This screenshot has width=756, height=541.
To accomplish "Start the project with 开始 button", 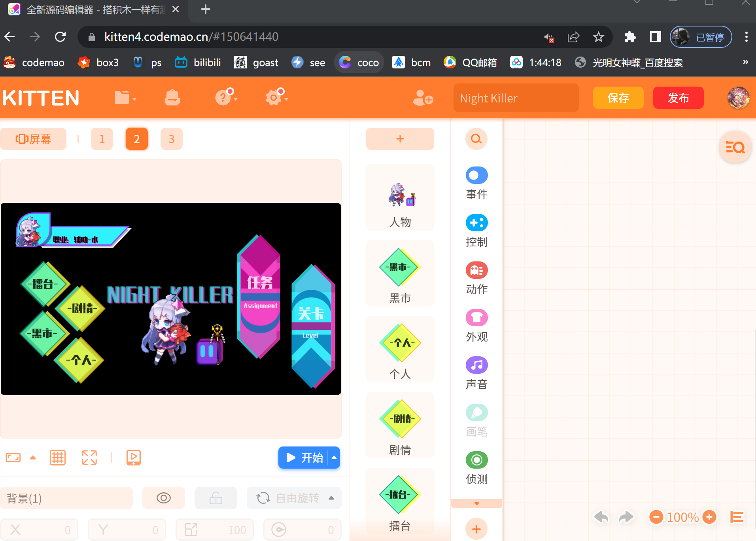I will [304, 458].
